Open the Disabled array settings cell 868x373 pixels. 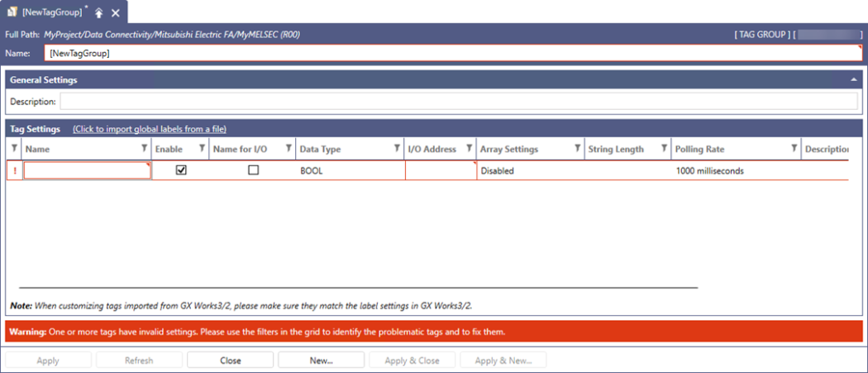(x=529, y=170)
